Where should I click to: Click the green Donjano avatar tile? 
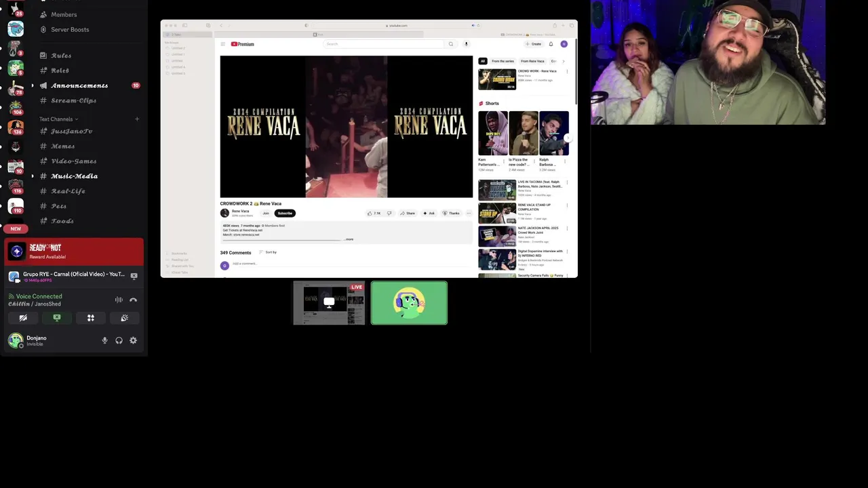(x=409, y=303)
